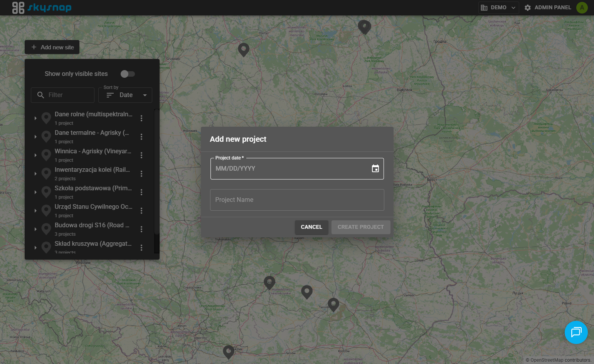Select Winnica - Agrisky site row
The height and width of the screenshot is (364, 594).
89,155
